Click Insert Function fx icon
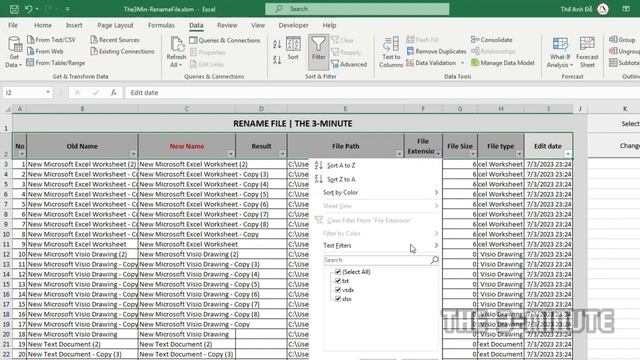 click(x=113, y=93)
